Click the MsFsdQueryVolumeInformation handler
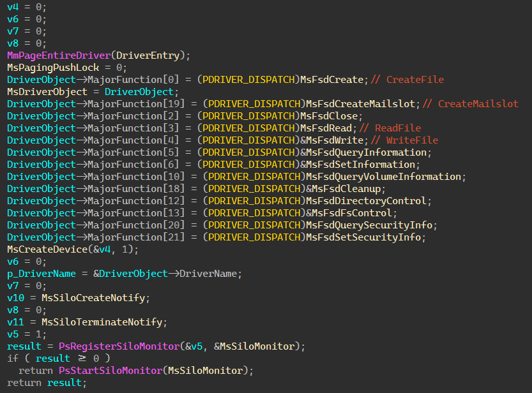 click(385, 177)
